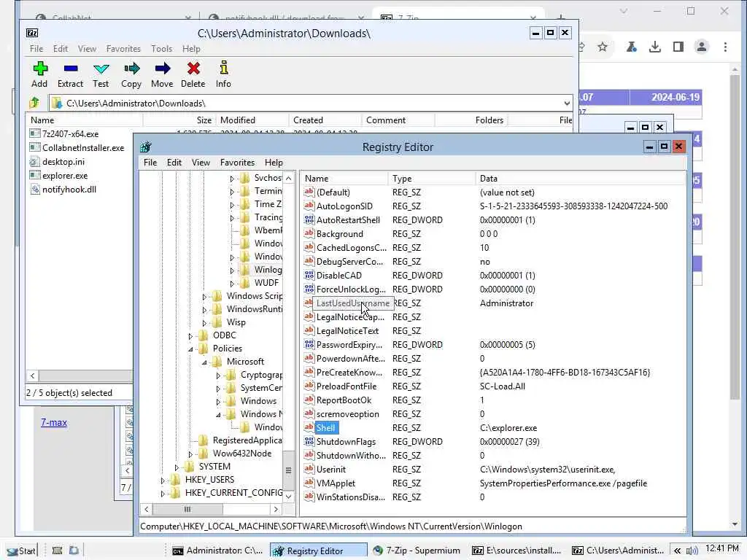
Task: Open the browser profile icon
Action: pyautogui.click(x=701, y=47)
